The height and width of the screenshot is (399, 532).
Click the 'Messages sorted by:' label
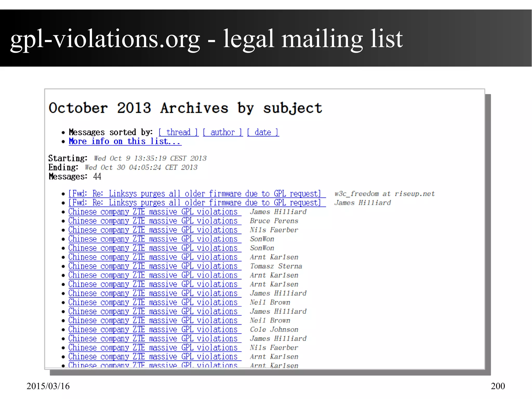(x=111, y=132)
